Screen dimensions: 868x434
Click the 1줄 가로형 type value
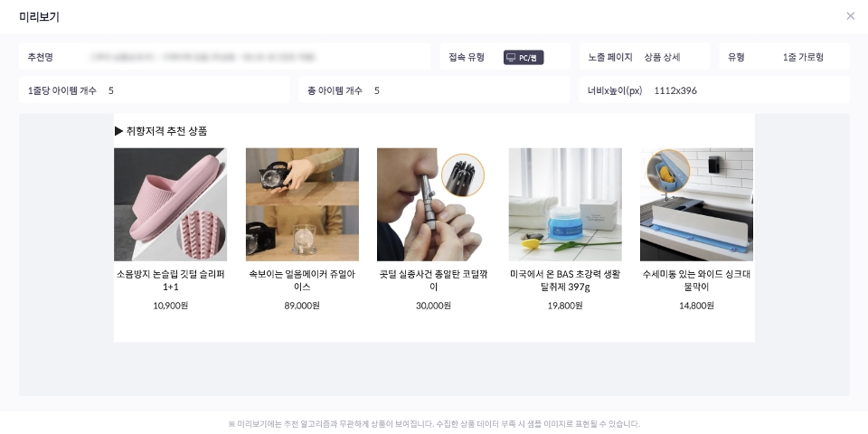tap(803, 57)
